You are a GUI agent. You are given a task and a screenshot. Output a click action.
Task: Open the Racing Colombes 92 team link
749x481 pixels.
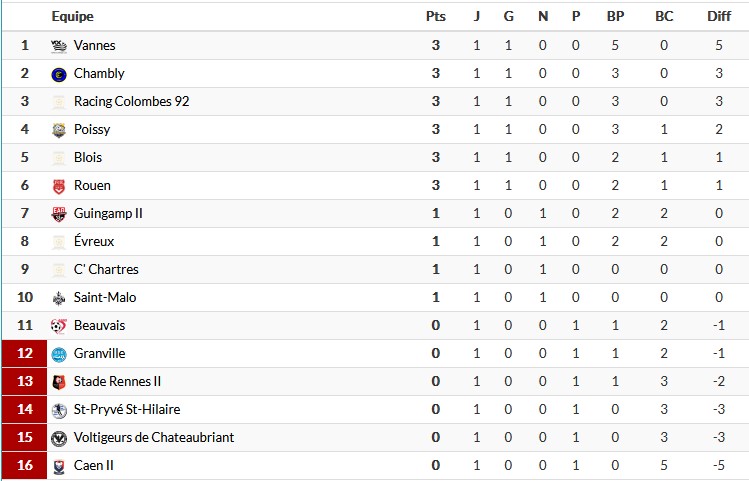(x=131, y=102)
